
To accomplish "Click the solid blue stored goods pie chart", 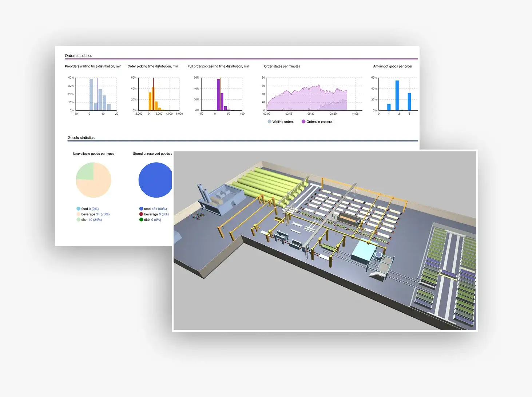I will pos(155,180).
